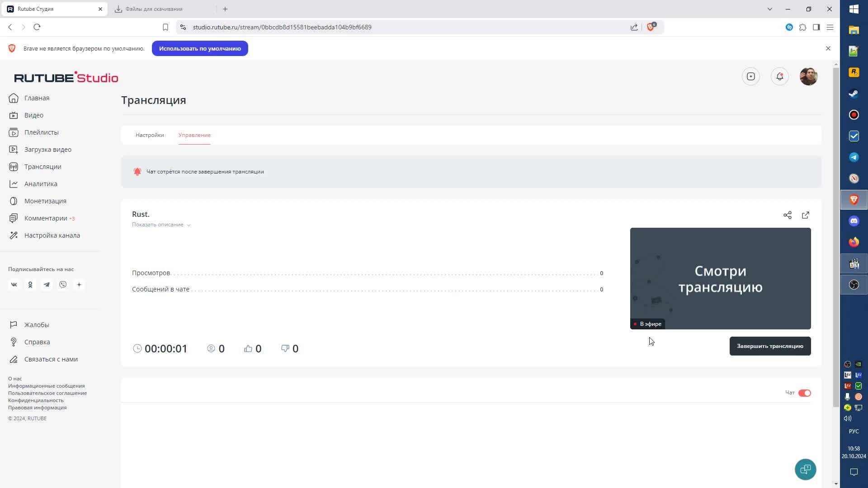Open notifications bell icon
Image resolution: width=868 pixels, height=488 pixels.
click(779, 77)
